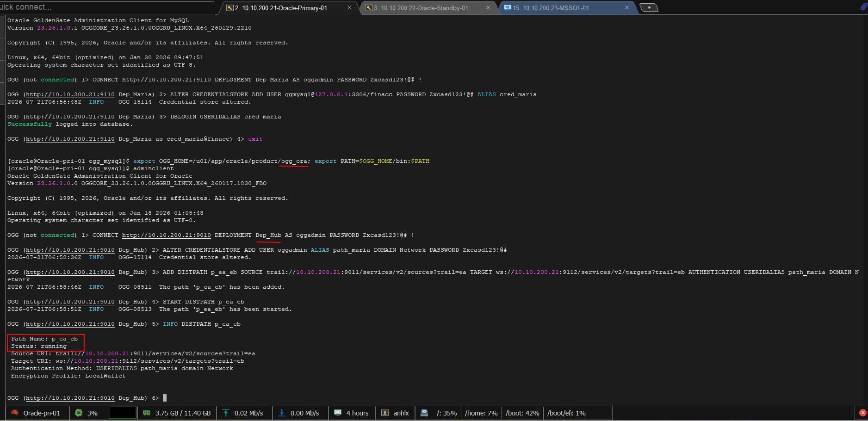Click the 'Status: running' line
Screen dimensions: 868x421
coord(39,346)
